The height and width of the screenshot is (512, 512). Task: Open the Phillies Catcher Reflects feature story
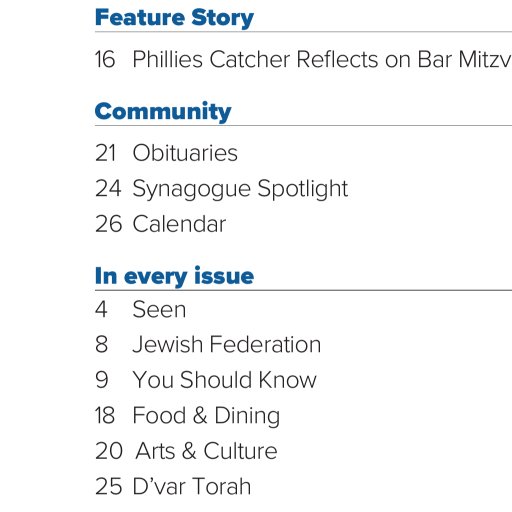322,59
